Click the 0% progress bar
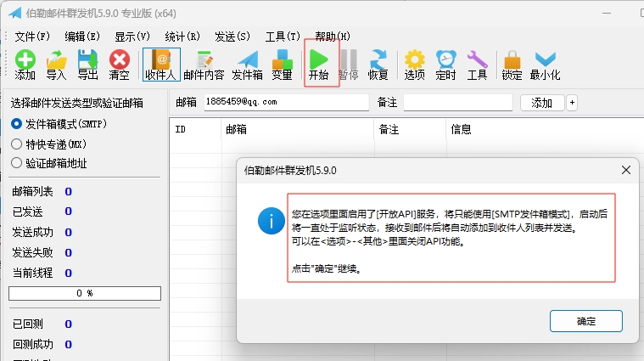The width and height of the screenshot is (644, 361). 84,293
